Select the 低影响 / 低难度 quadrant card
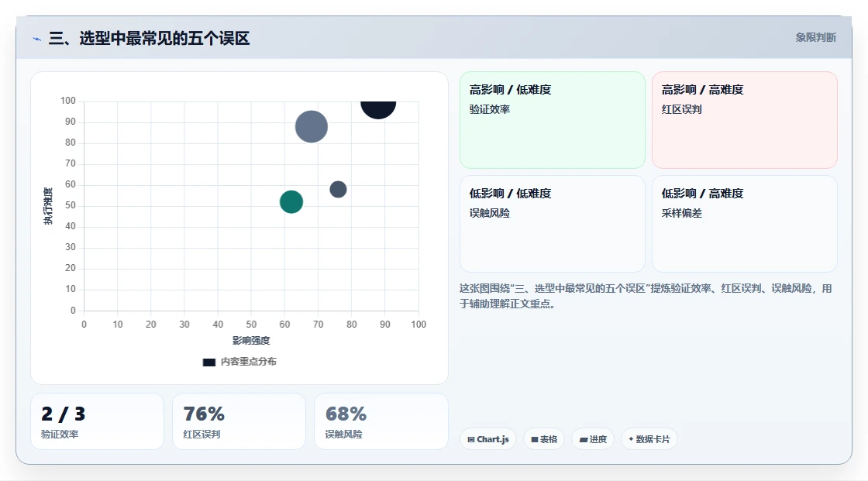This screenshot has height=481, width=868. pyautogui.click(x=553, y=224)
